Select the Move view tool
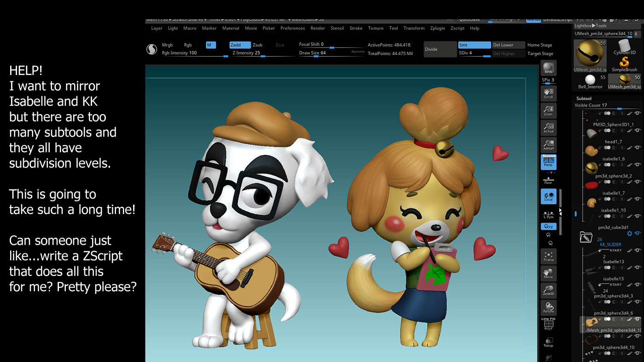The image size is (644, 362). point(548,274)
